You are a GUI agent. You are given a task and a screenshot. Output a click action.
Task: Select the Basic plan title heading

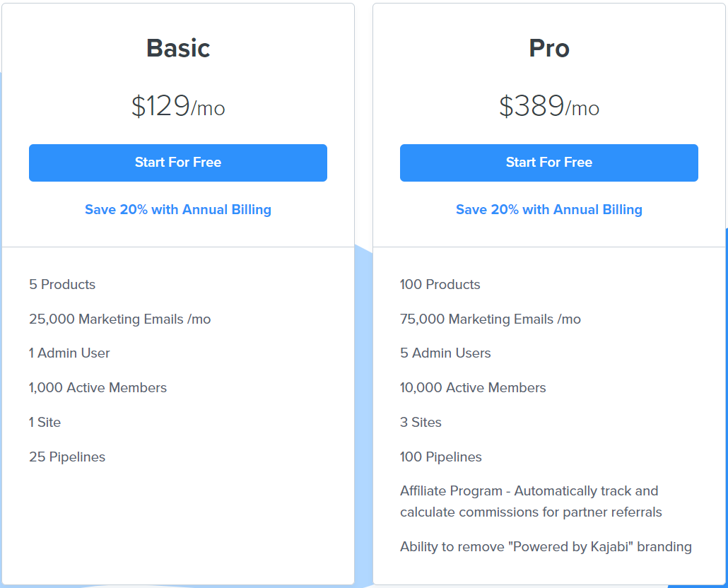178,48
